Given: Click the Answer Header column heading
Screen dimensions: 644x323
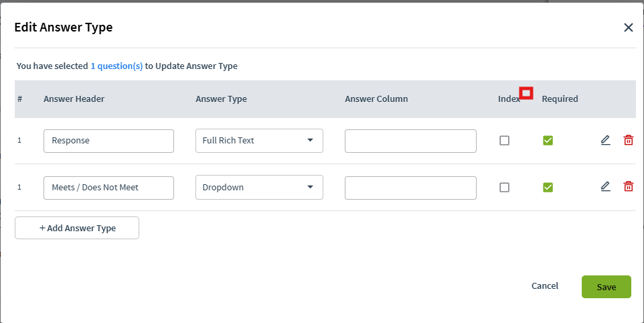Looking at the screenshot, I should (74, 99).
